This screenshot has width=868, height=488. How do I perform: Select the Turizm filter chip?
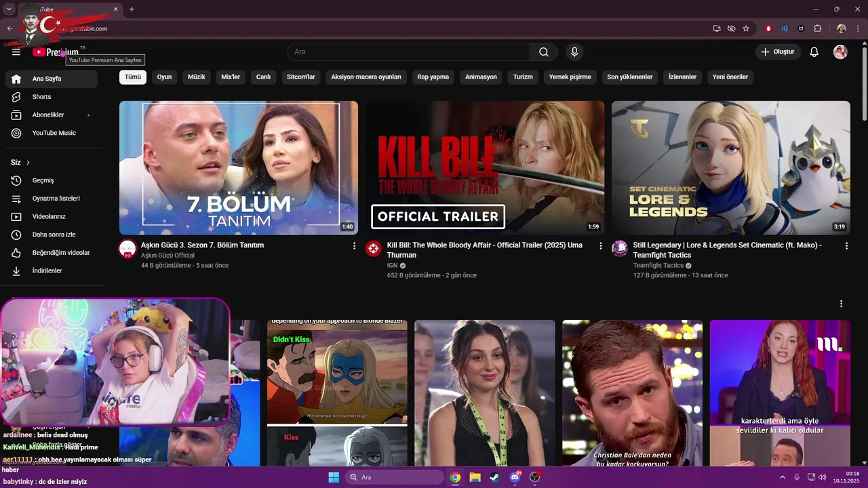[523, 77]
